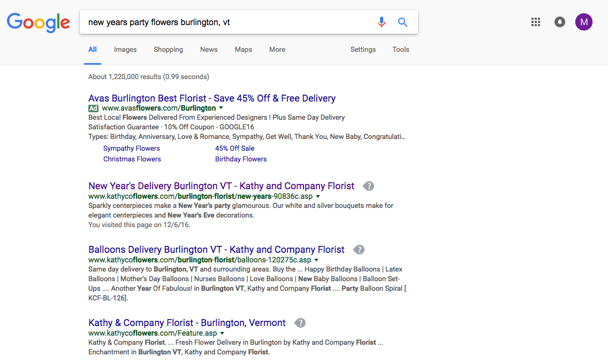Click the blue search magnifier icon
Screen dimensions: 608x364
tap(402, 22)
